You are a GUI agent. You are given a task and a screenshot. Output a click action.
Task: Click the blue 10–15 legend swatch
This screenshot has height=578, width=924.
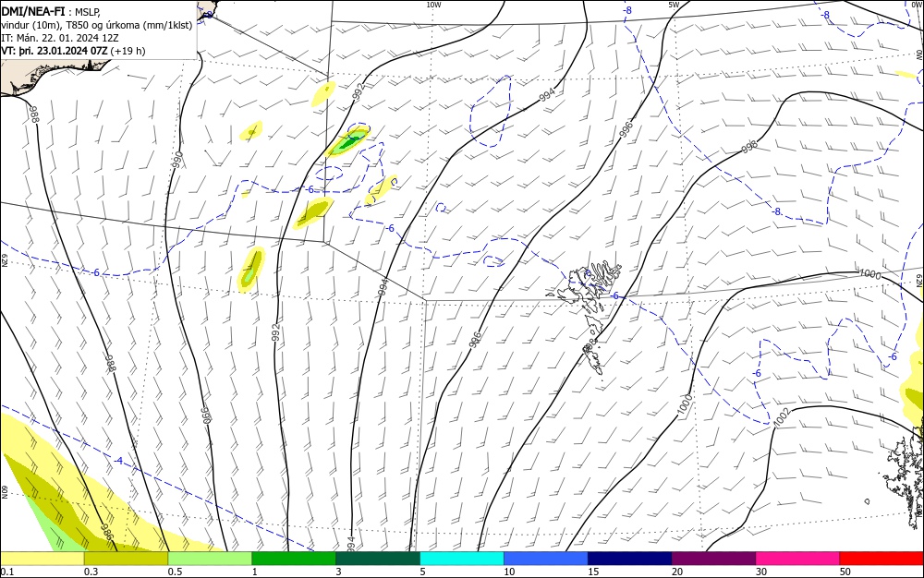546,559
